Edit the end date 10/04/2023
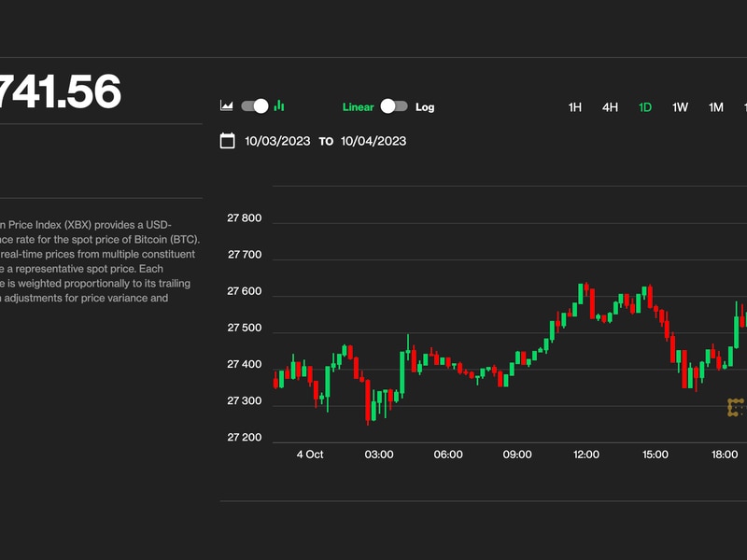Image resolution: width=747 pixels, height=560 pixels. pyautogui.click(x=373, y=142)
